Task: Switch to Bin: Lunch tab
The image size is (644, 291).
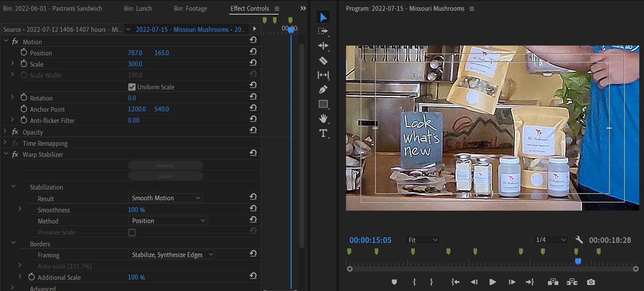Action: [x=138, y=8]
